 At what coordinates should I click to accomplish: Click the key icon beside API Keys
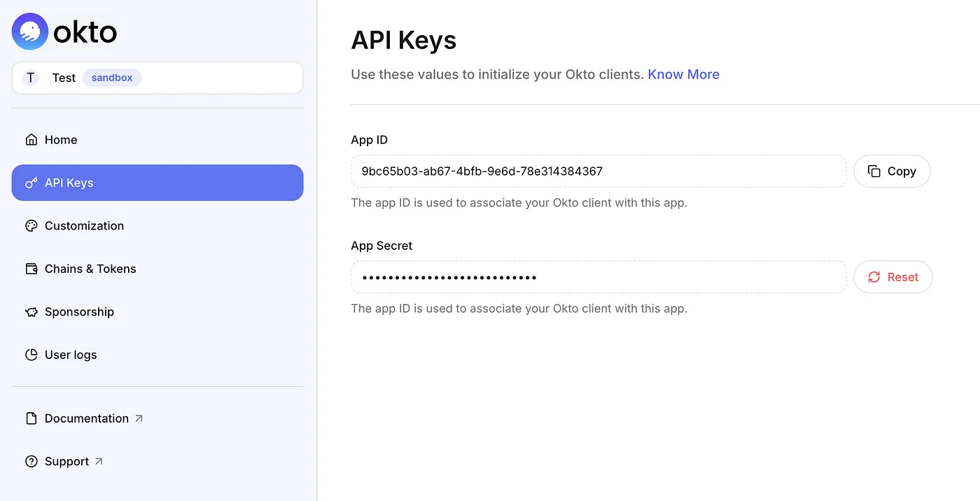(x=31, y=183)
